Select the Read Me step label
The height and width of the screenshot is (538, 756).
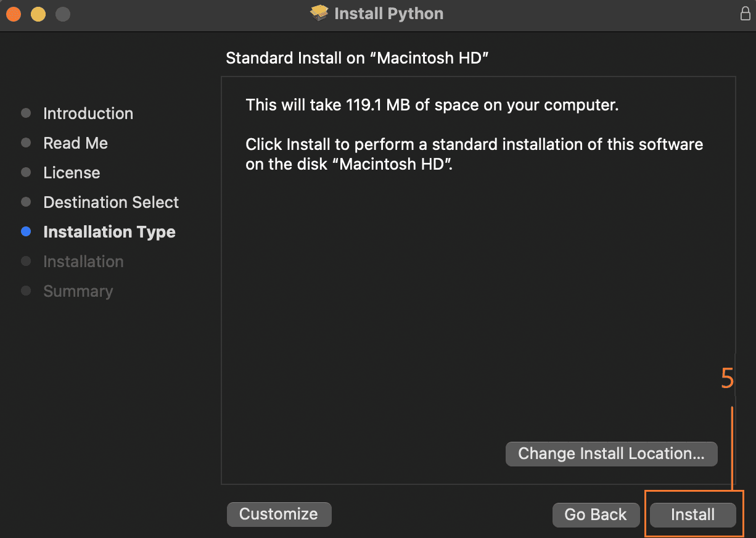pyautogui.click(x=75, y=143)
